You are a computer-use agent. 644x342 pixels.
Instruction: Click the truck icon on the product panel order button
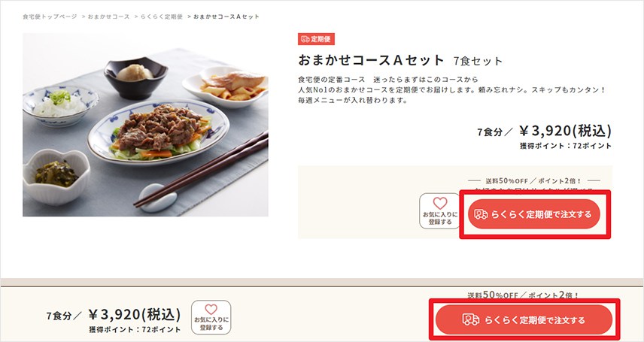tap(481, 214)
